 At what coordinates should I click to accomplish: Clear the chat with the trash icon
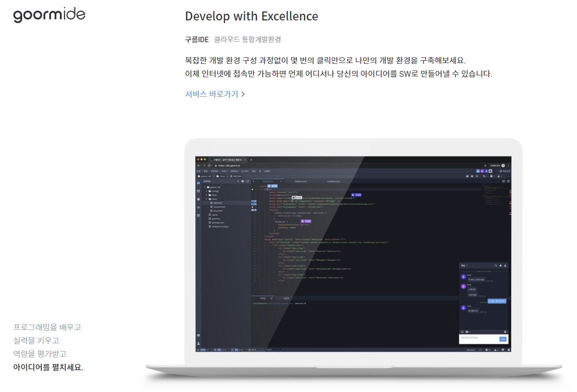(x=505, y=332)
